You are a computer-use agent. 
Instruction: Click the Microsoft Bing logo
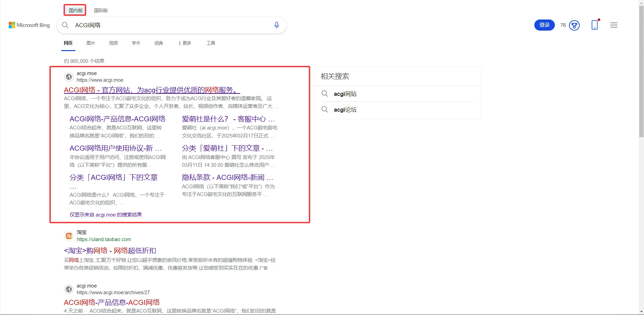[x=29, y=25]
